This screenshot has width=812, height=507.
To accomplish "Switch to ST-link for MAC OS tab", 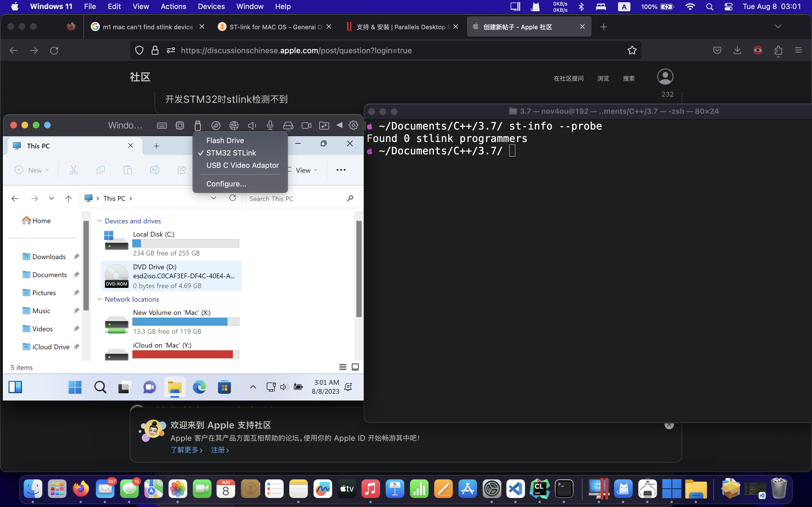I will tap(272, 27).
